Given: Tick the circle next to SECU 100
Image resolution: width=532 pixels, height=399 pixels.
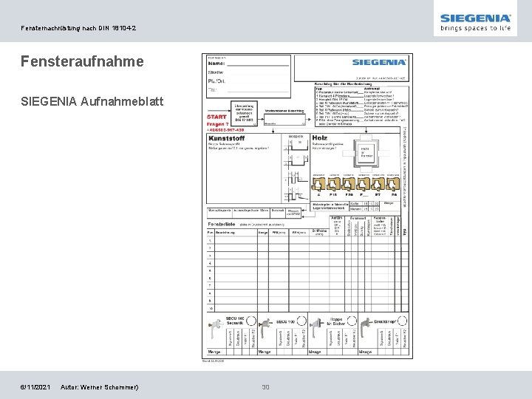Looking at the screenshot, I should coord(301,321).
